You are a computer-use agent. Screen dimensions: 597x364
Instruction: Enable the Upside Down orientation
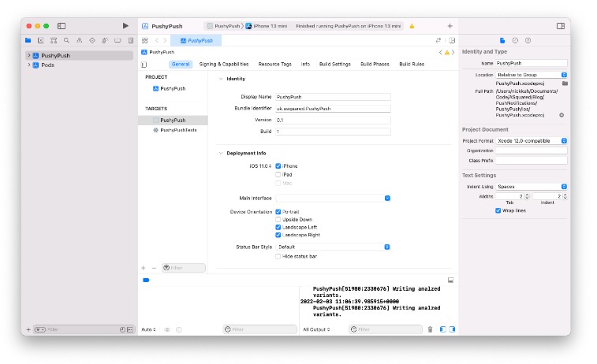coord(278,220)
